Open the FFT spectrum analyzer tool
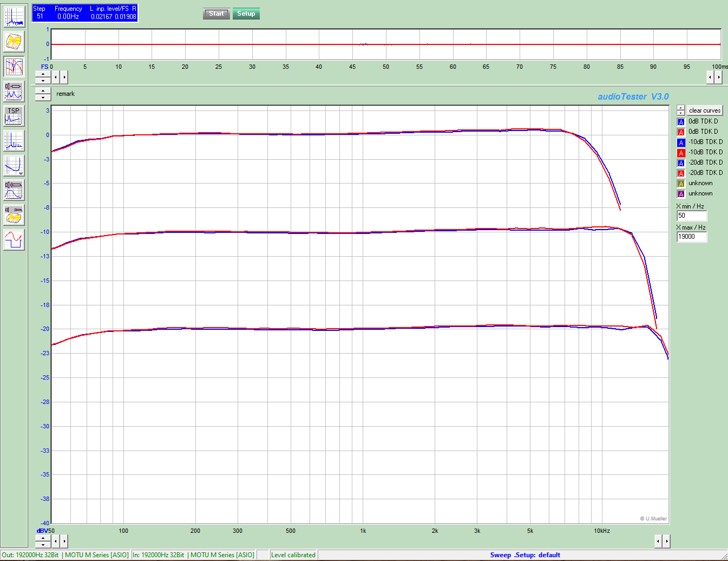This screenshot has width=728, height=561. pyautogui.click(x=14, y=17)
